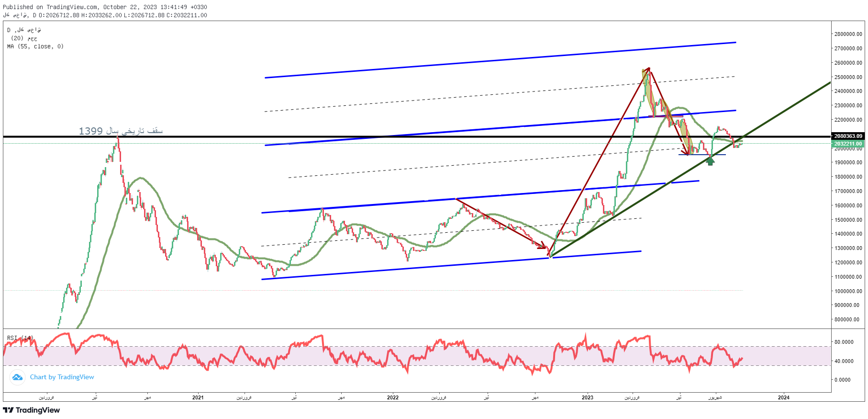Click the (20) indicator legend label
868x419 pixels.
(24, 38)
